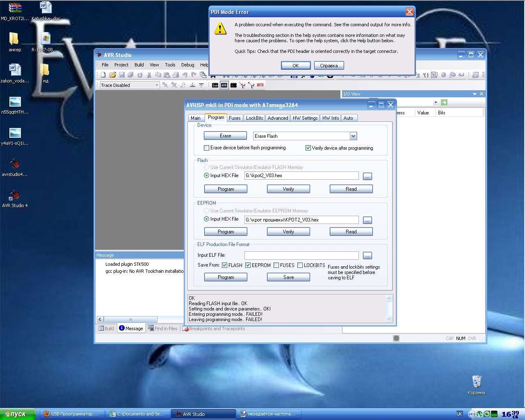Click the Save button for ELF file
Image resolution: width=525 pixels, height=420 pixels.
tap(288, 277)
